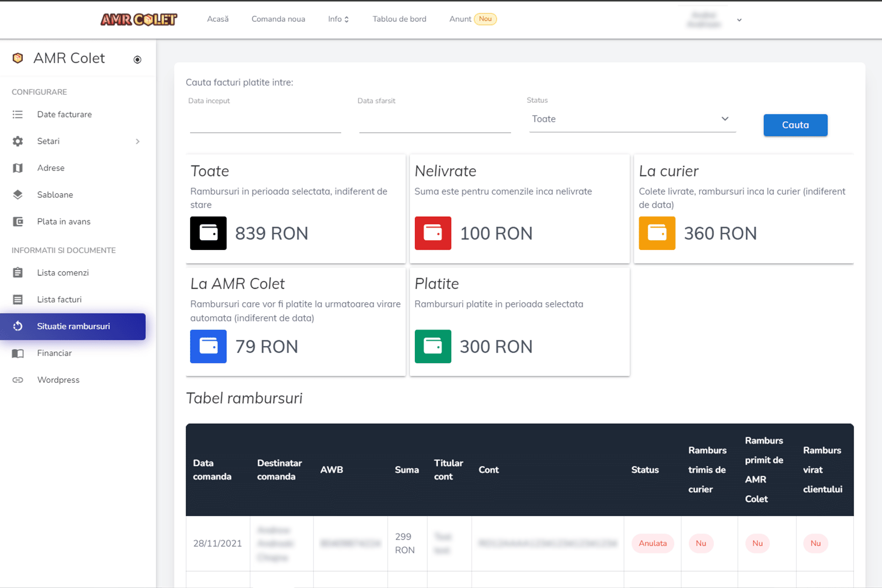Click the Adrese map icon
Viewport: 882px width, 588px height.
18,168
